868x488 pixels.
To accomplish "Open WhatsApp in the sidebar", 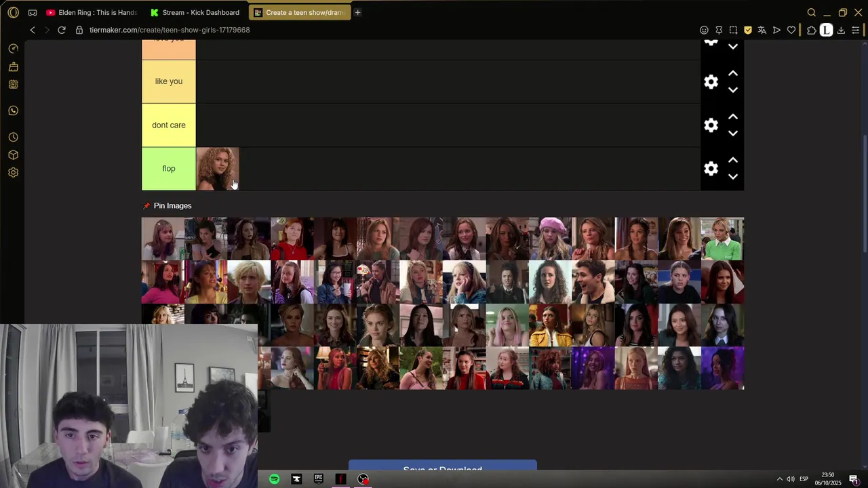I will pos(13,110).
